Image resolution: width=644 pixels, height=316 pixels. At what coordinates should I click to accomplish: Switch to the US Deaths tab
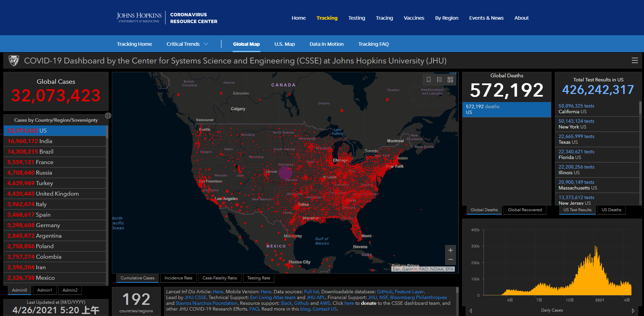[611, 210]
